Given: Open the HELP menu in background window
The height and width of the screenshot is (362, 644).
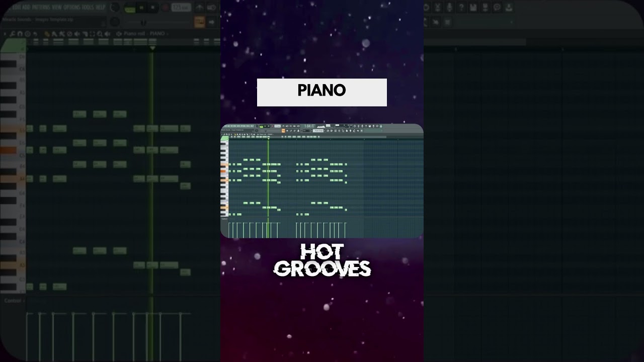Looking at the screenshot, I should 101,8.
